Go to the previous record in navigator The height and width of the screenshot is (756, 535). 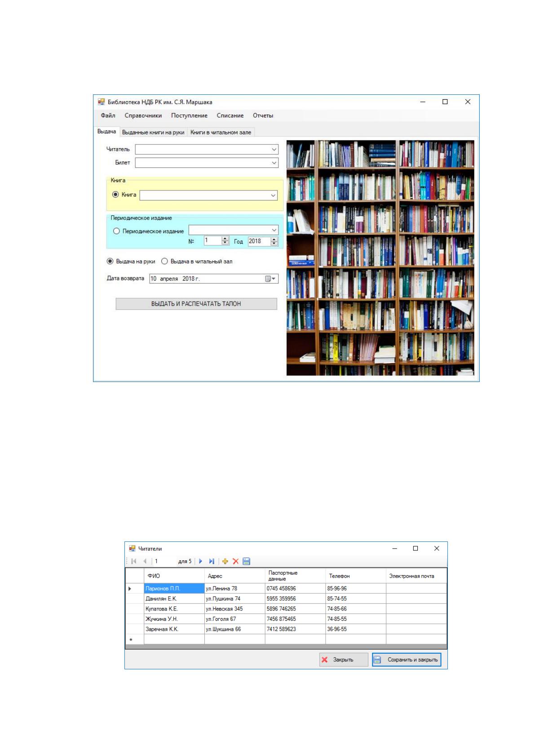click(x=145, y=561)
